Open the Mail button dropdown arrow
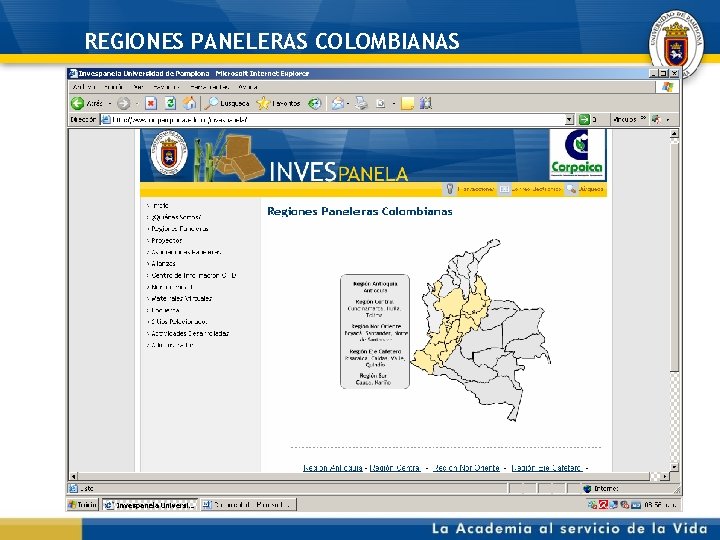 tap(348, 104)
